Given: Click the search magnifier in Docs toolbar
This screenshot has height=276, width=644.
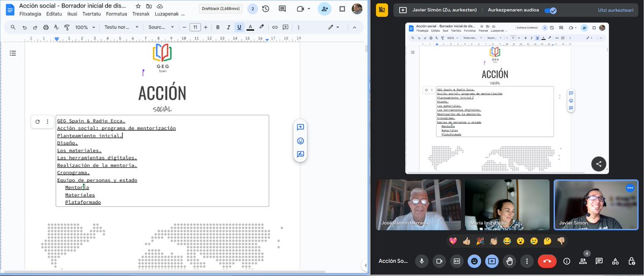Looking at the screenshot, I should tap(12, 27).
